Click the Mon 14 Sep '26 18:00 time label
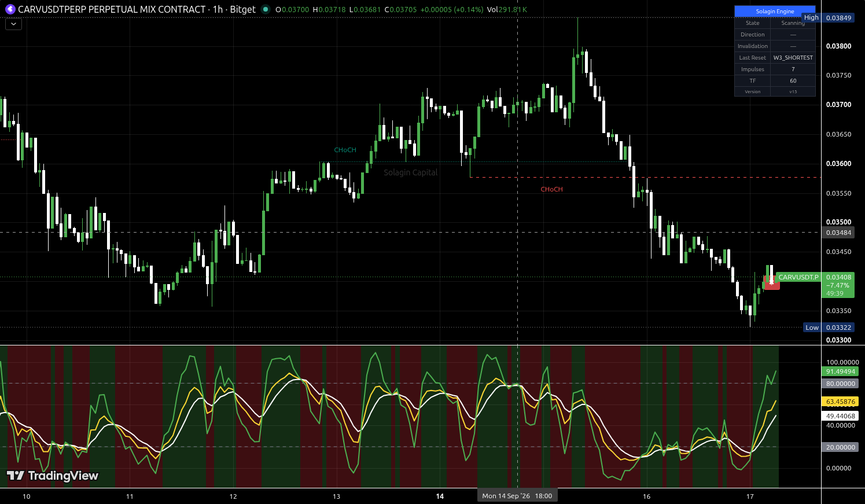Screen dimensions: 865x504 click(517, 496)
